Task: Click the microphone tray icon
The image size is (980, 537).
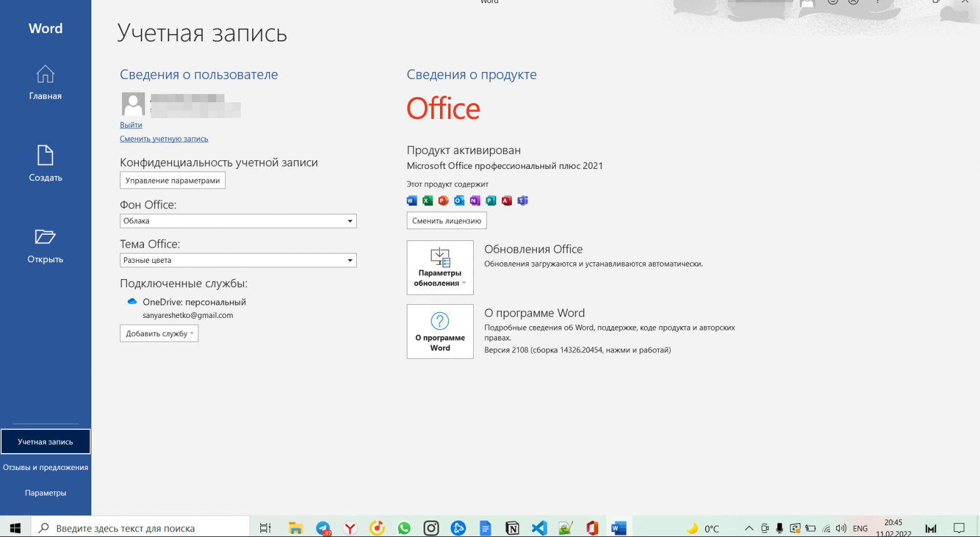Action: [780, 528]
